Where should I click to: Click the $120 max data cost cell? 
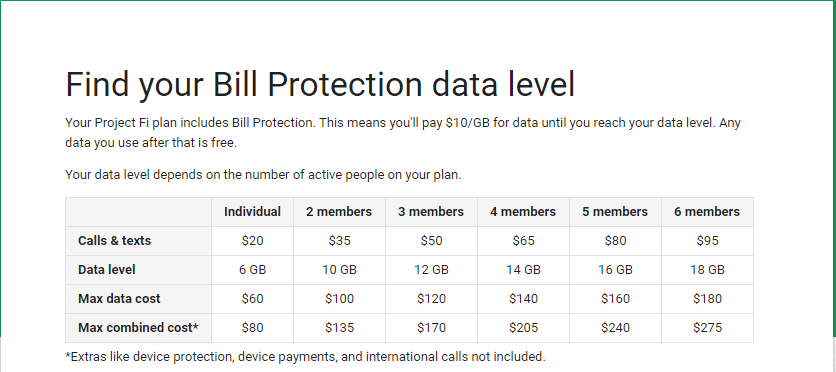tap(431, 298)
